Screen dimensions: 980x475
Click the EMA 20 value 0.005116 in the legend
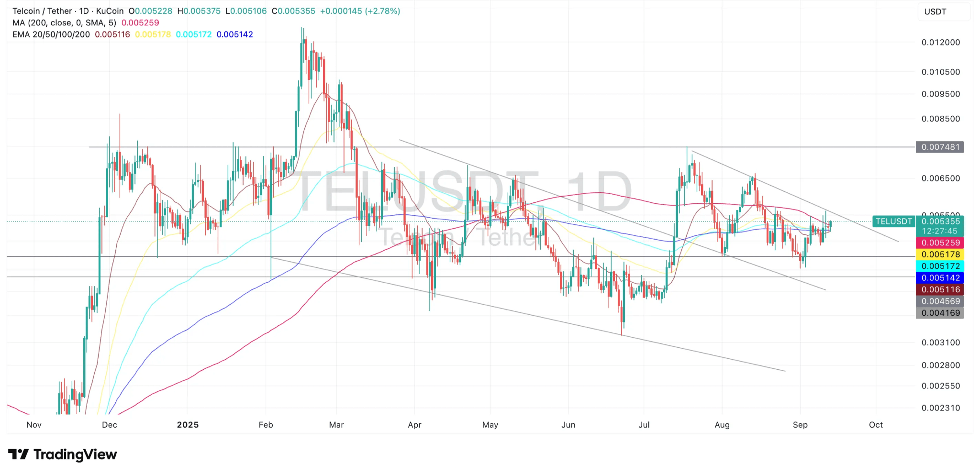point(112,34)
